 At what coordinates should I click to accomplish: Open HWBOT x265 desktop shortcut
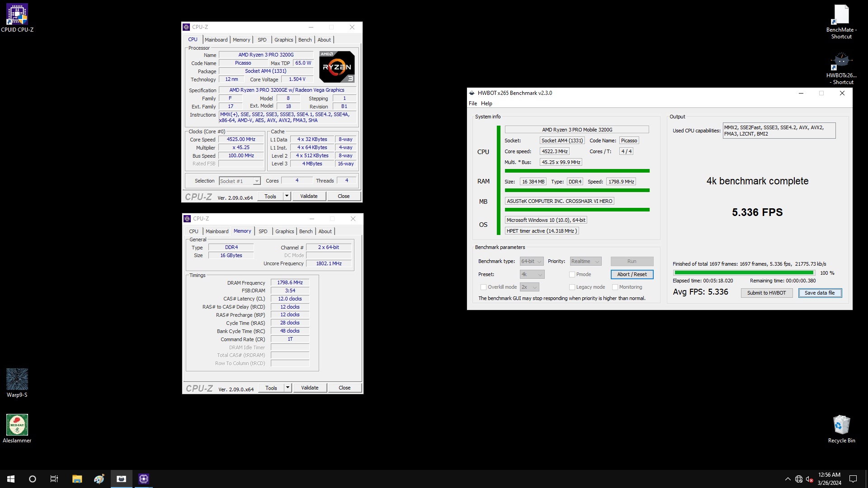click(841, 68)
